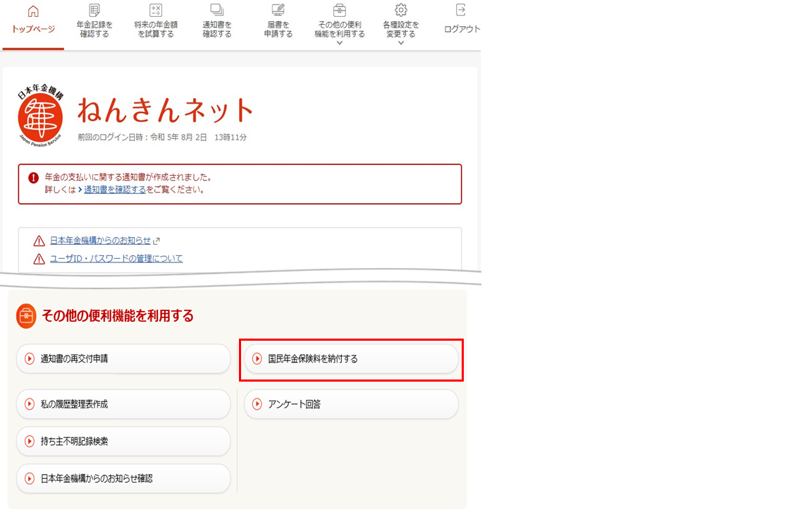Click the briefcase icon for その他の便利機能
Image resolution: width=812 pixels, height=510 pixels.
(339, 11)
